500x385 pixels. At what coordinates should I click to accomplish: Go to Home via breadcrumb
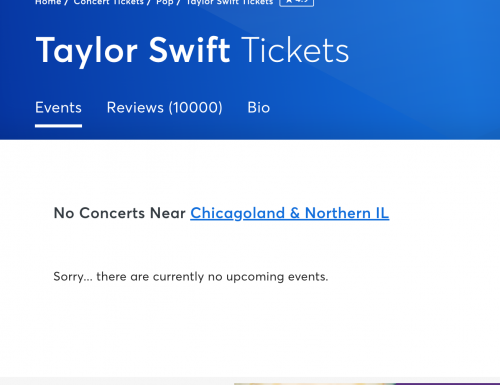pyautogui.click(x=48, y=2)
